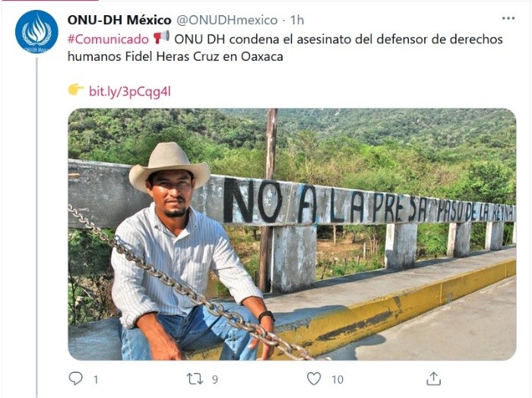Open the attached photo of man on bridge
The height and width of the screenshot is (398, 532).
click(x=292, y=234)
